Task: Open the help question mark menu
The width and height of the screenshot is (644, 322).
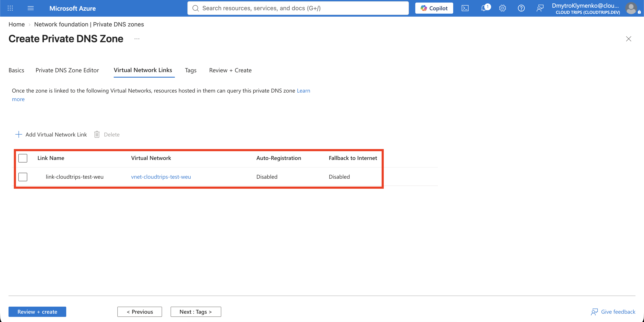Action: point(521,8)
